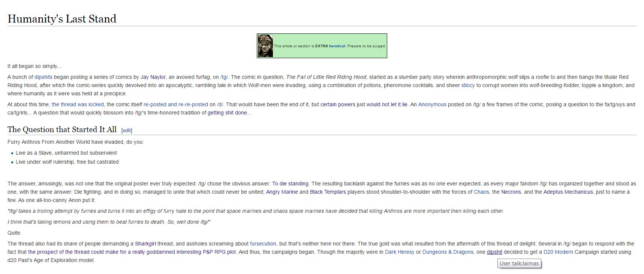Click the 'The Question that Started It All' heading
The height and width of the screenshot is (274, 644).
(62, 129)
